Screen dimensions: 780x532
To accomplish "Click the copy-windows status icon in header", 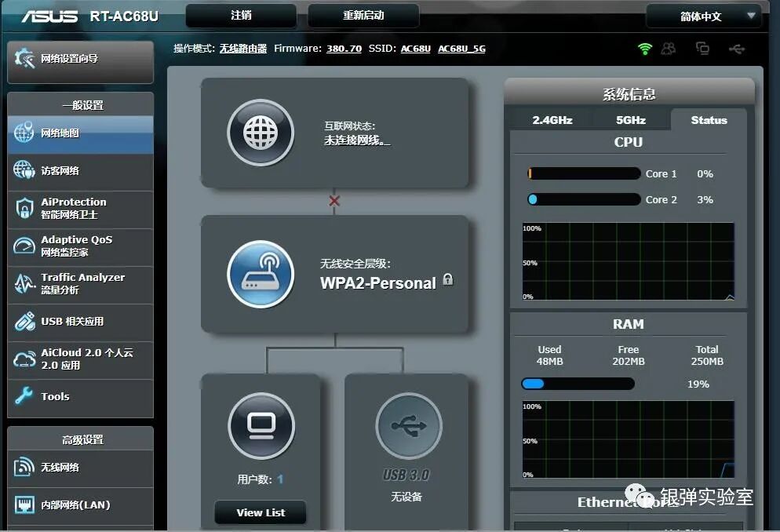I will [x=702, y=49].
